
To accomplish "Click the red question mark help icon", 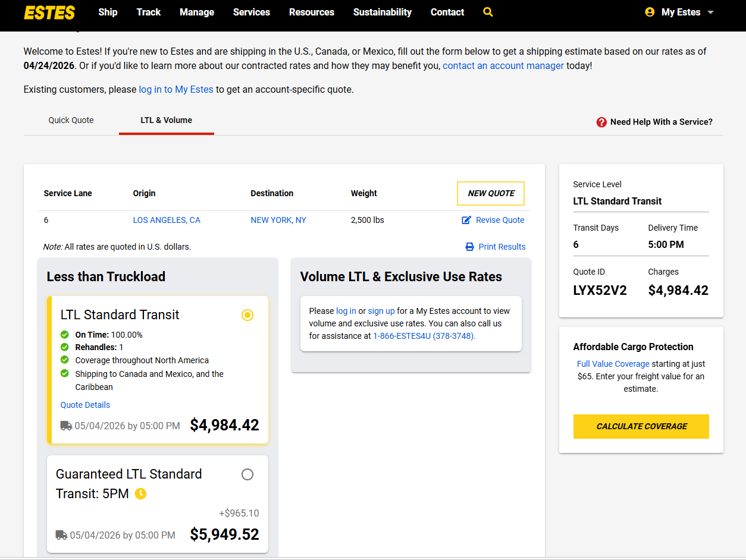I will pos(601,122).
